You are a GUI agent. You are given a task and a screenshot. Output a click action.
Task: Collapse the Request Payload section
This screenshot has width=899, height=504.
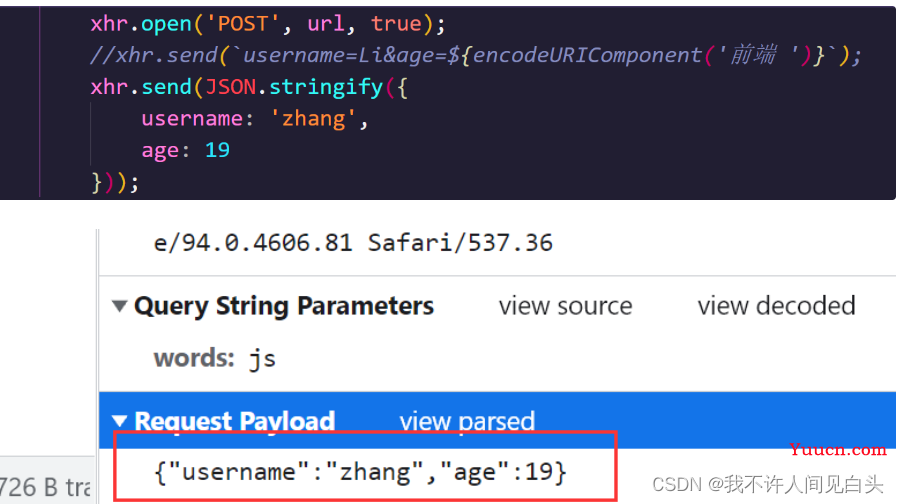[x=119, y=421]
